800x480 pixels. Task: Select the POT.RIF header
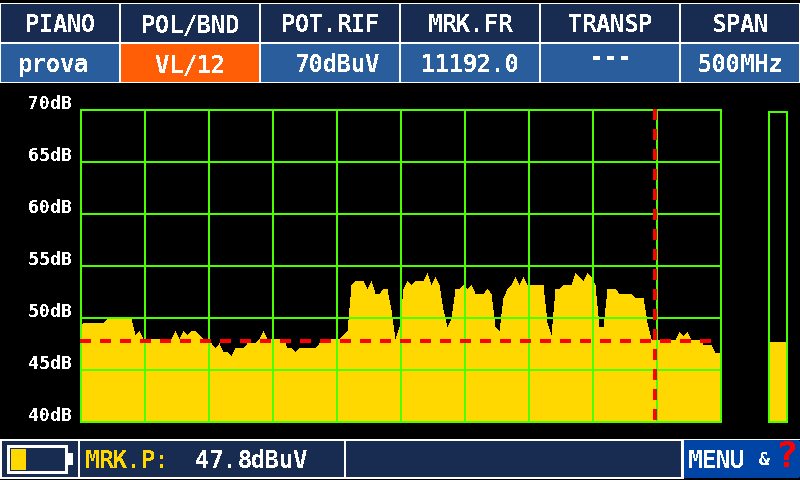tap(330, 23)
